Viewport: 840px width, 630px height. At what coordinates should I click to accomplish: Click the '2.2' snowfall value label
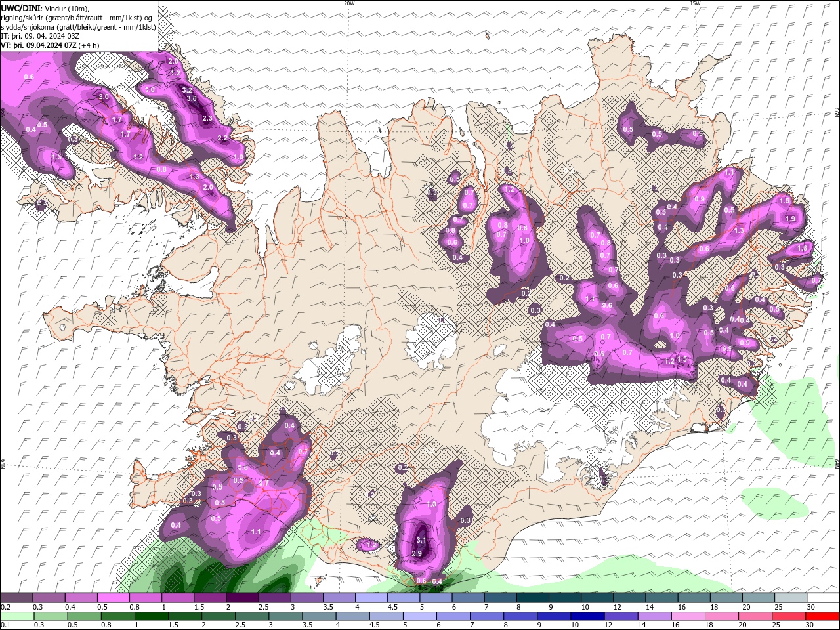point(222,138)
